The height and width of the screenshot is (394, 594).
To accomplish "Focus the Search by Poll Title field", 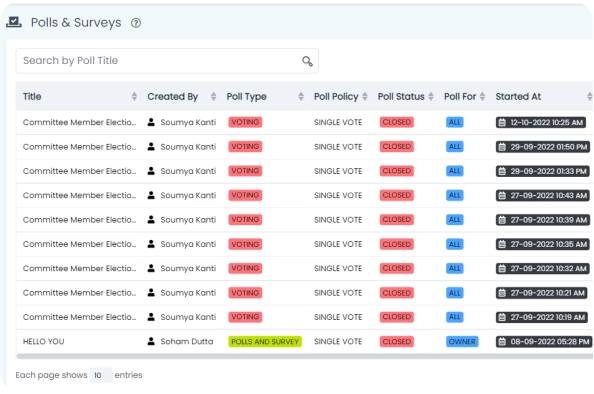I will (x=167, y=61).
